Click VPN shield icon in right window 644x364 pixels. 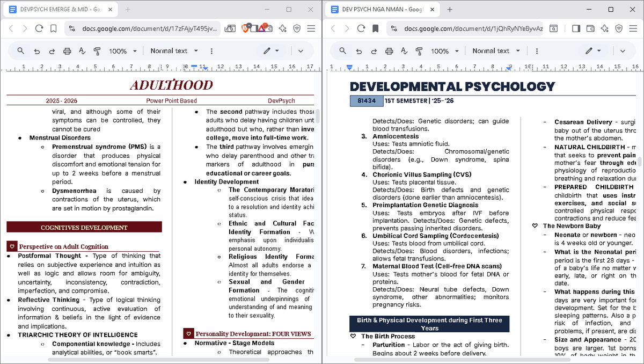click(619, 28)
